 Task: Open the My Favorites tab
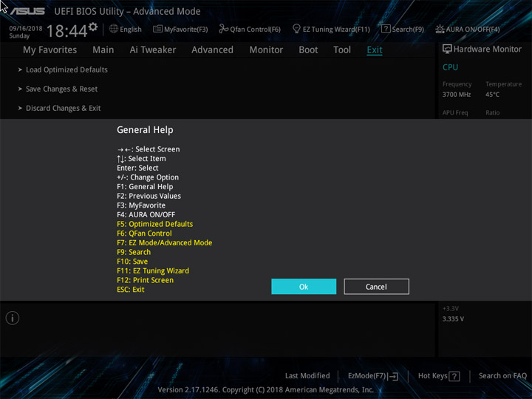(50, 50)
